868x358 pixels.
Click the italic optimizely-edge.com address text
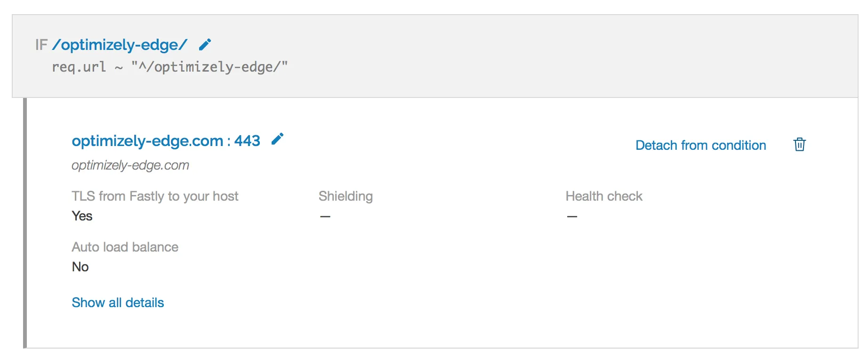coord(130,165)
